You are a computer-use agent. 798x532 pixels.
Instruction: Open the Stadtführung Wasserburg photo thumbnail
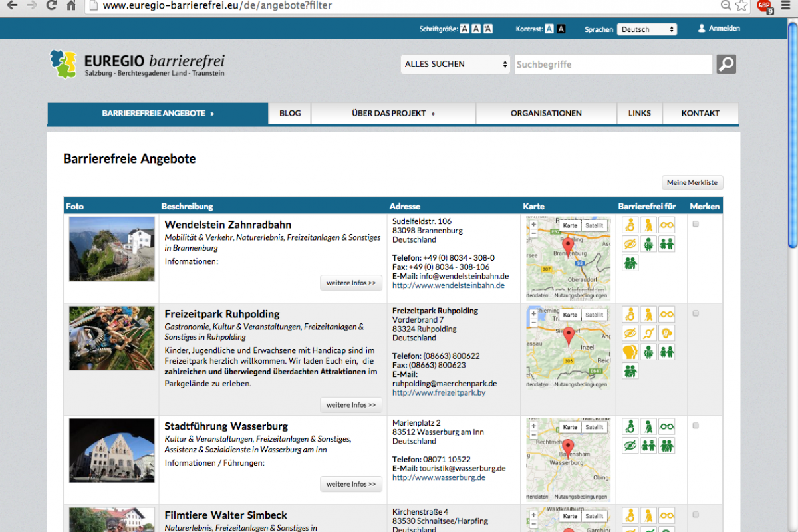pos(112,450)
